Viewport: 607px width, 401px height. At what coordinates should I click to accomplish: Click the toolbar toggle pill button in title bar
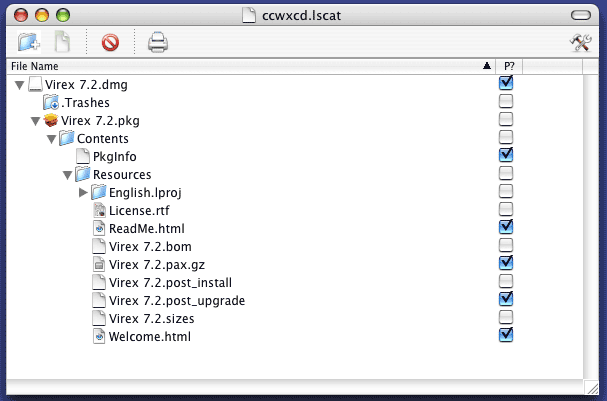pyautogui.click(x=580, y=15)
